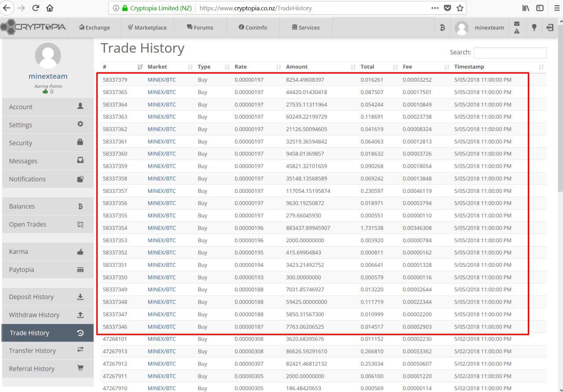Click the karma thumbs-up icon under username
The width and height of the screenshot is (563, 392).
tap(45, 91)
